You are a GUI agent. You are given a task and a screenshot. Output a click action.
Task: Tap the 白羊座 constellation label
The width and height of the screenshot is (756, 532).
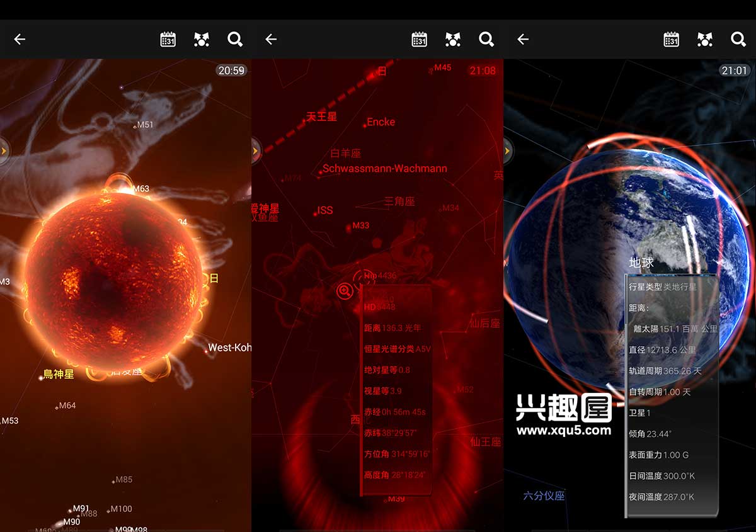346,153
